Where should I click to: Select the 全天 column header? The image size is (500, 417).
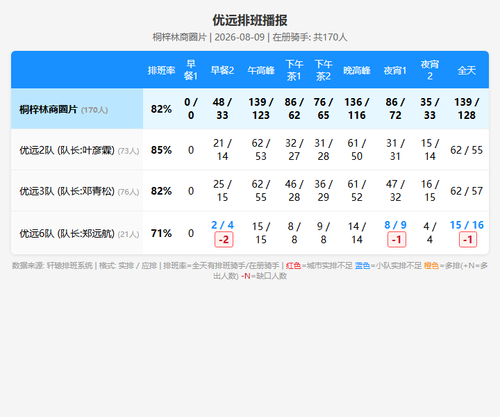pos(466,70)
